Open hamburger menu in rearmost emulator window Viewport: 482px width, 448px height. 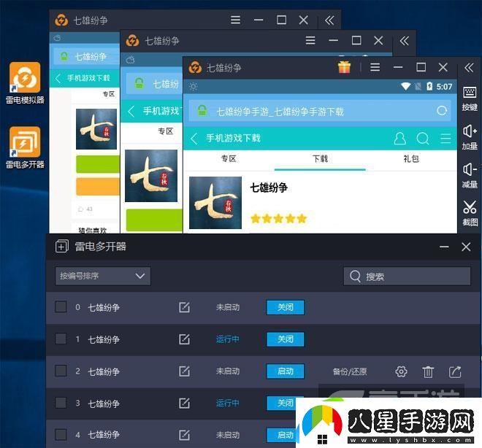click(x=235, y=20)
